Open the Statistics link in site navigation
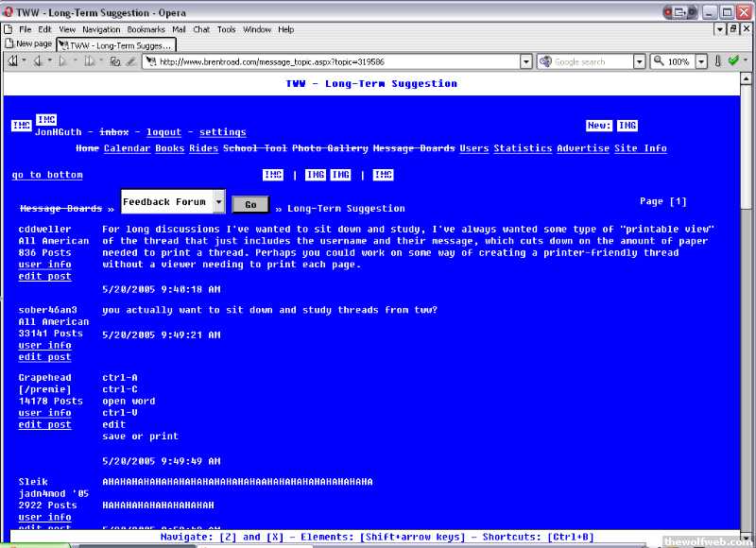The image size is (756, 548). point(523,148)
